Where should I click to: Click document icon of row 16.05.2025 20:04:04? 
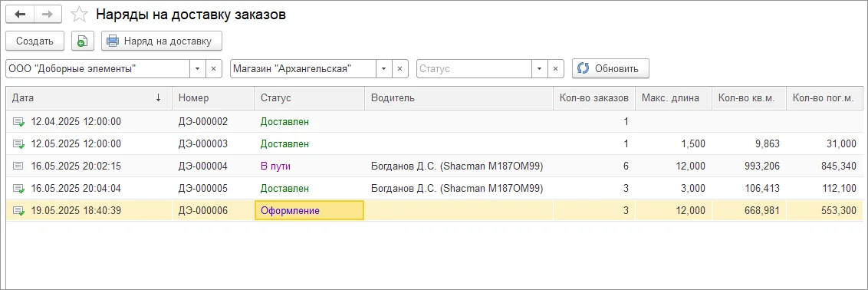pos(19,189)
